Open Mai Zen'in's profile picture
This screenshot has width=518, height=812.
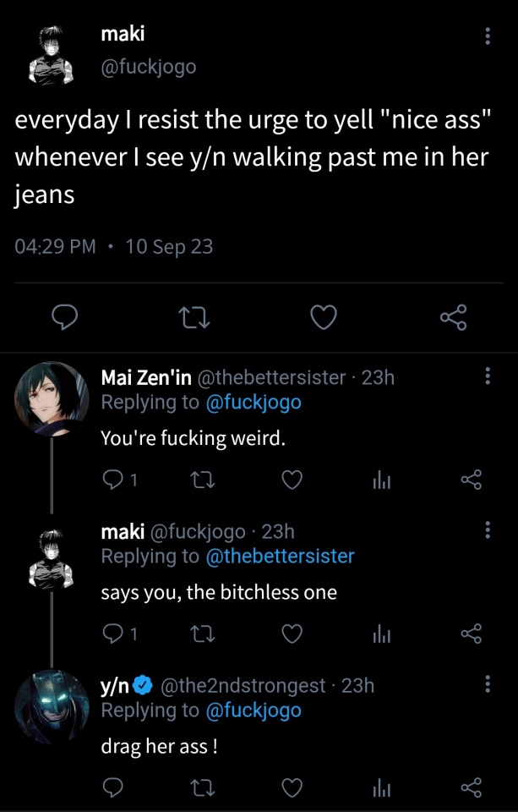click(x=52, y=398)
